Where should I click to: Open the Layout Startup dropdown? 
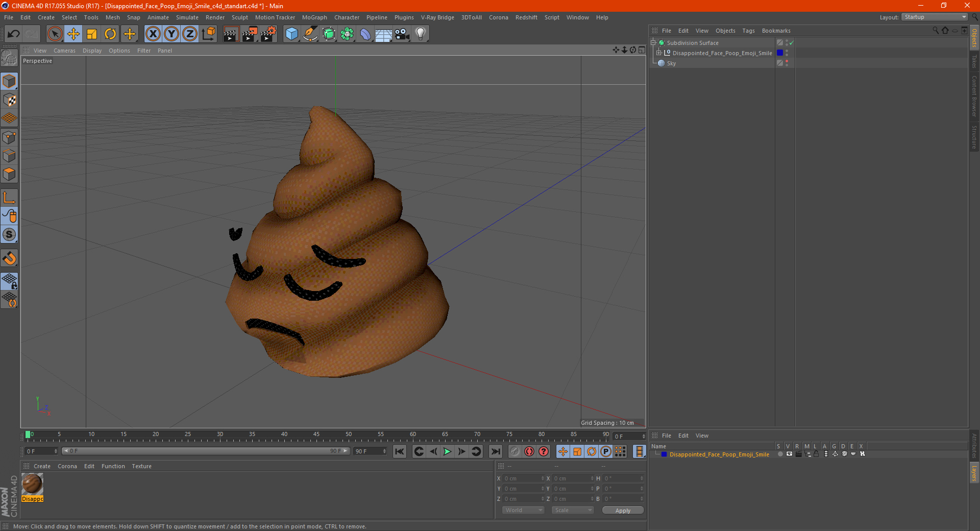click(935, 17)
